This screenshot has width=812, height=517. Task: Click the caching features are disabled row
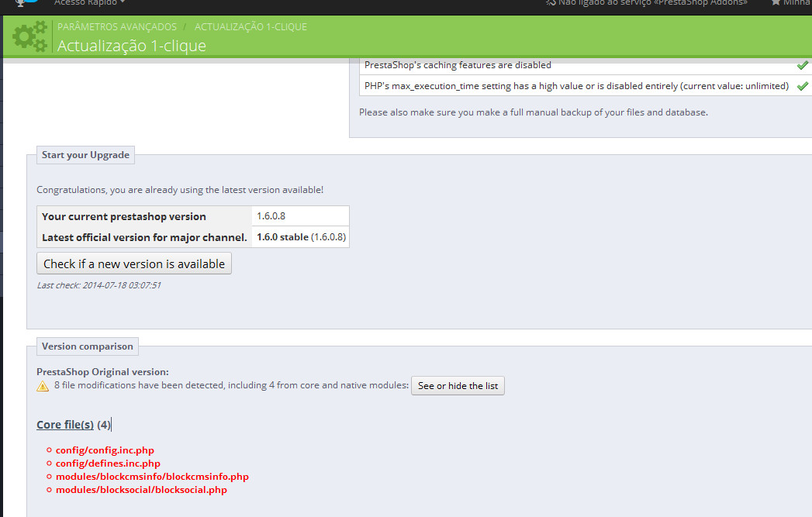[x=586, y=66]
